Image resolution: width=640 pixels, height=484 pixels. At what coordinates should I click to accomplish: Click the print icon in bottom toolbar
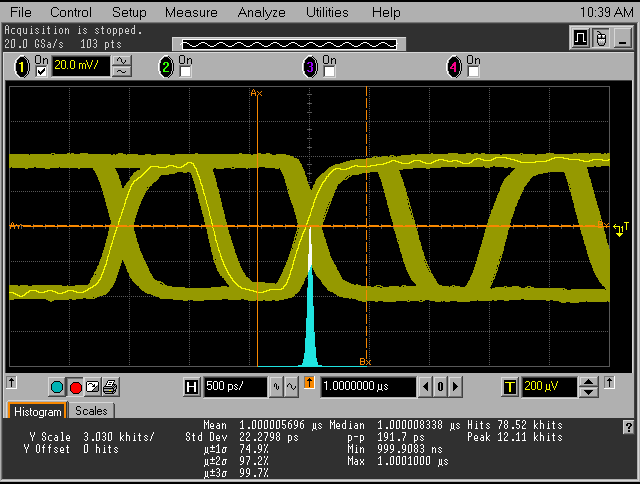click(110, 387)
